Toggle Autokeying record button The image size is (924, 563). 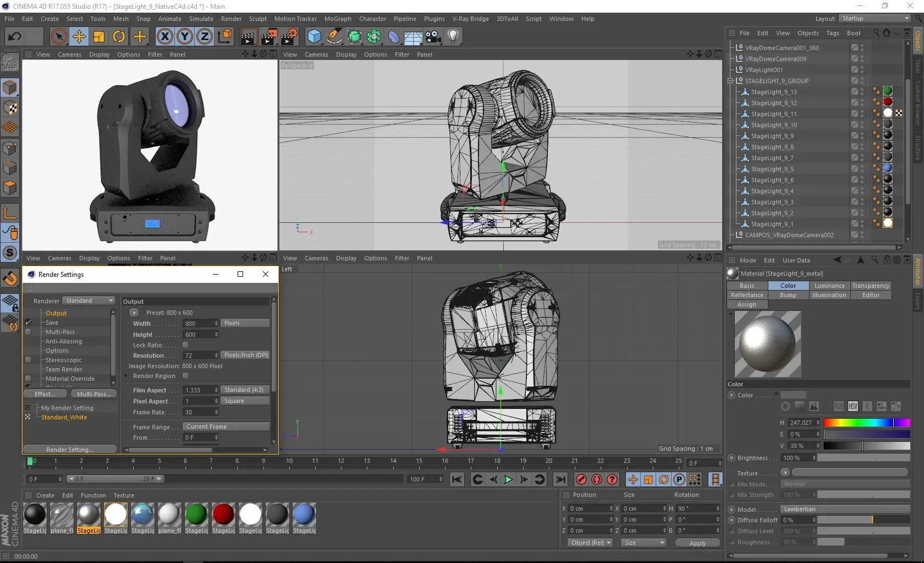pyautogui.click(x=596, y=479)
